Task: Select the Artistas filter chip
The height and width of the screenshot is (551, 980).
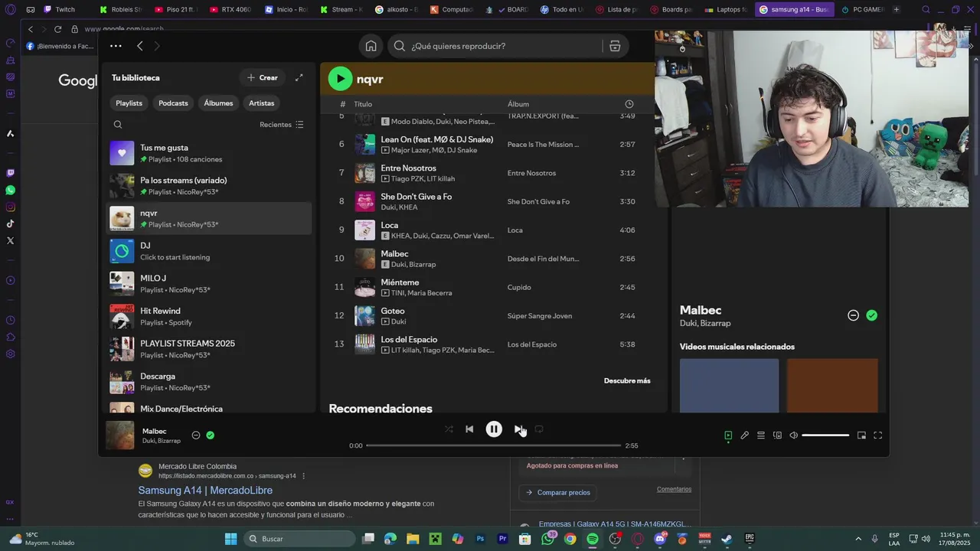Action: (261, 103)
